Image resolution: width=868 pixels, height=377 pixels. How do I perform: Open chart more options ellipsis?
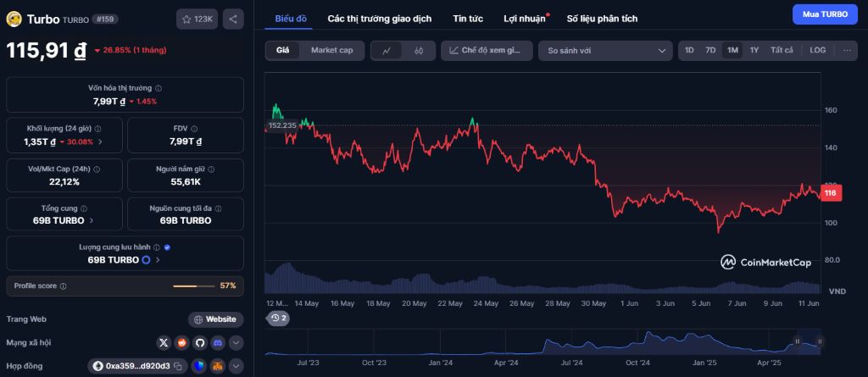(847, 50)
